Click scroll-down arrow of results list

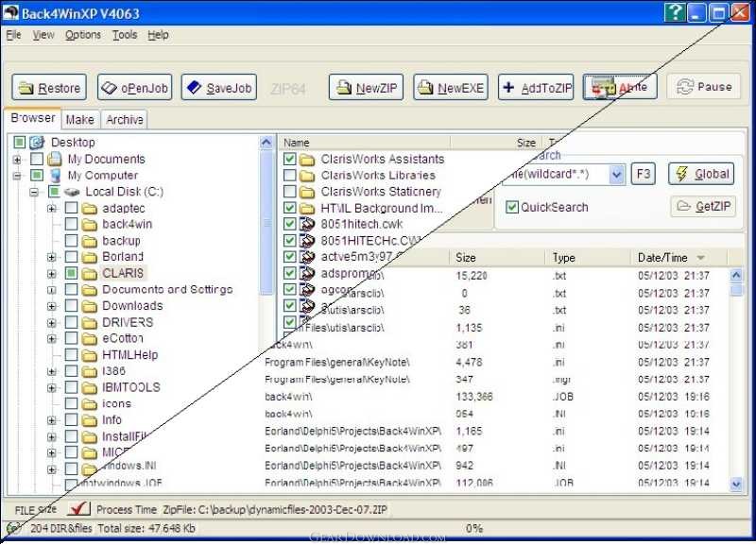(x=736, y=484)
